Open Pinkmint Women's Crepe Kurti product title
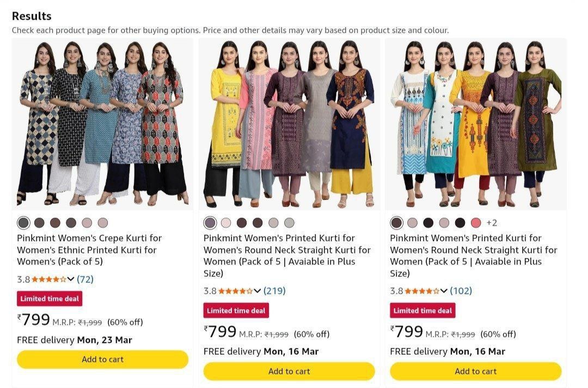Image resolution: width=588 pixels, height=388 pixels. pyautogui.click(x=89, y=250)
